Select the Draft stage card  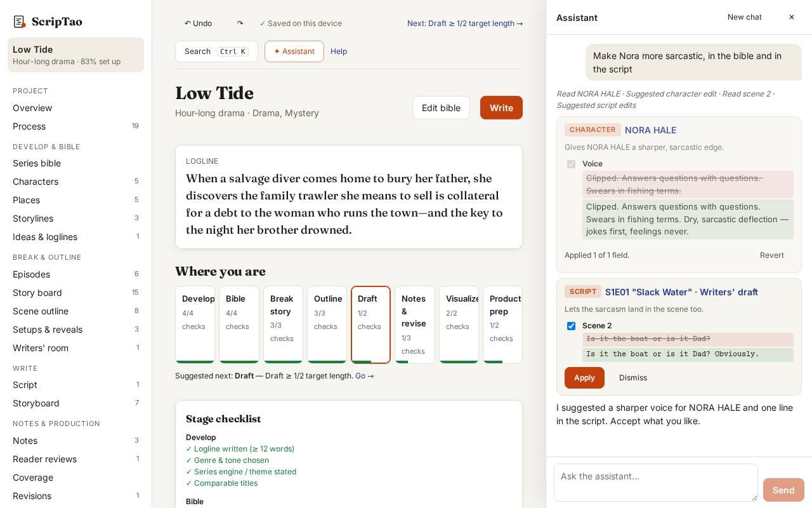(x=370, y=324)
